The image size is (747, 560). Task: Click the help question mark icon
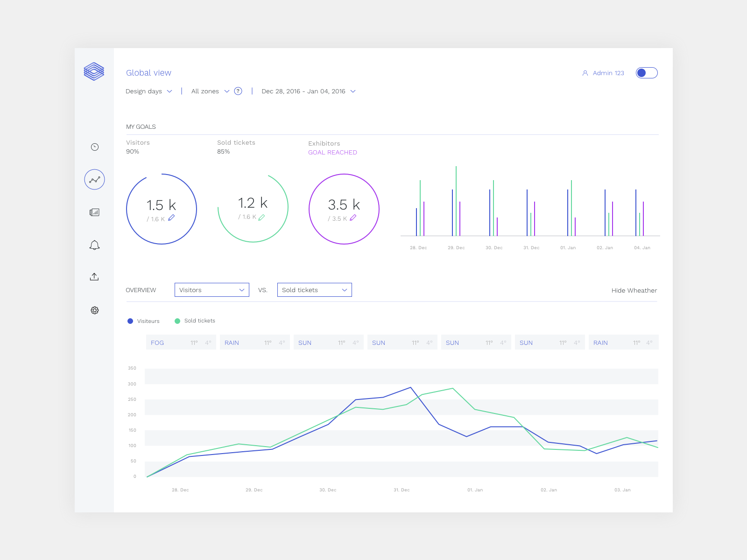tap(238, 91)
